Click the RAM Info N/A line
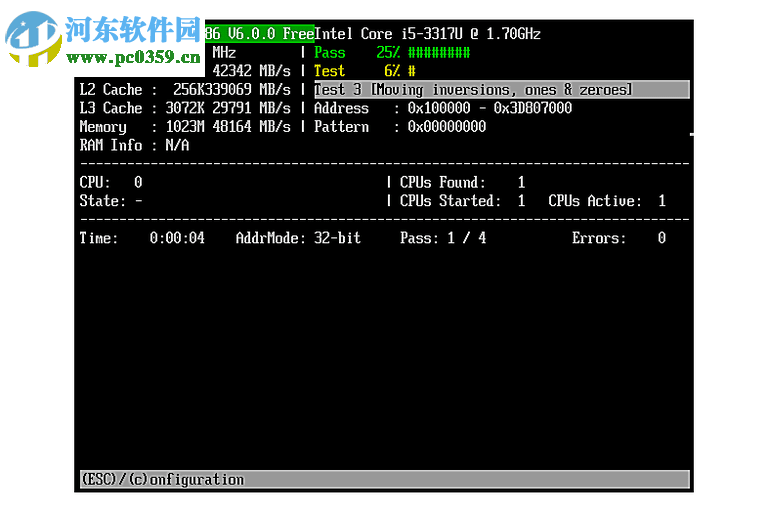Viewport: 768px width, 512px height. [x=134, y=146]
